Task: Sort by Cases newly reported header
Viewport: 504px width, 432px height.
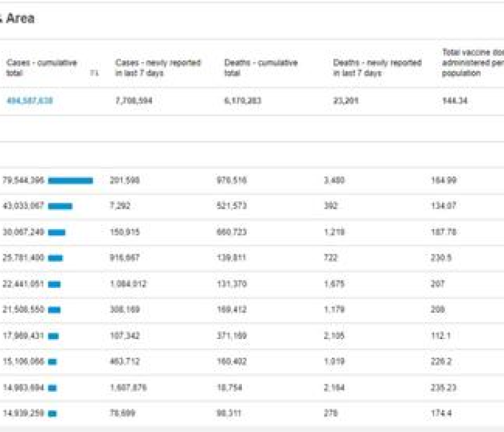Action: click(158, 68)
